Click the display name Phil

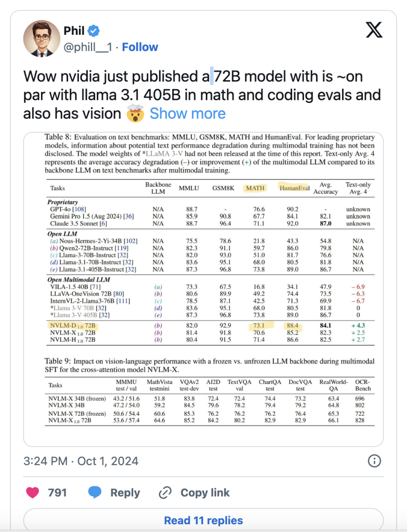74,31
